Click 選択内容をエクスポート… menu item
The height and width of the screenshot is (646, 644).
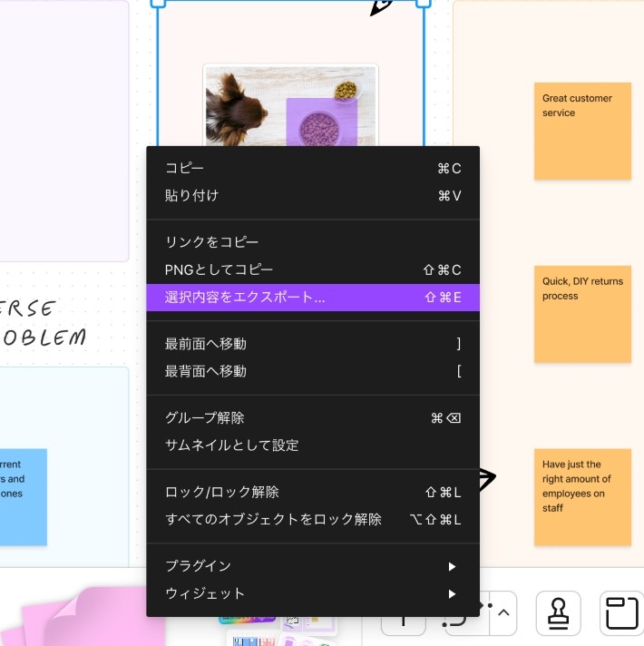(313, 297)
